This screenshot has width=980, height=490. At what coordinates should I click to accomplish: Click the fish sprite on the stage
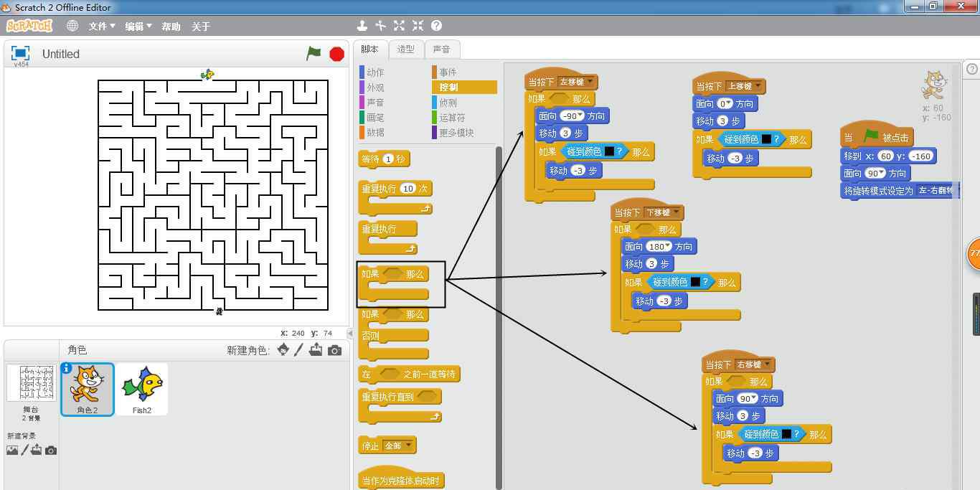pos(207,74)
